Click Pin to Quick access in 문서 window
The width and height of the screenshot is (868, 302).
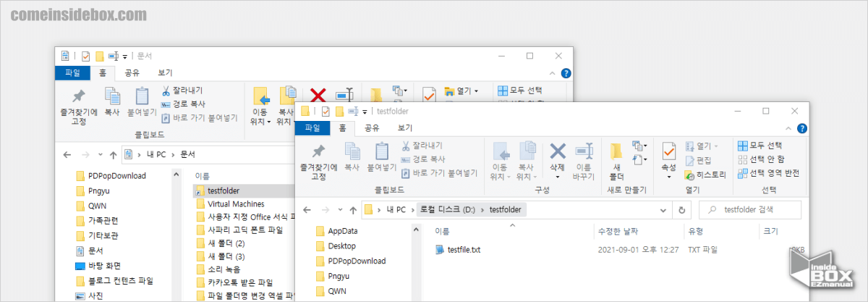[x=78, y=106]
